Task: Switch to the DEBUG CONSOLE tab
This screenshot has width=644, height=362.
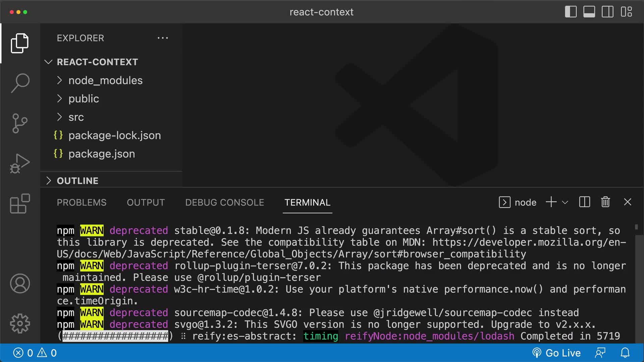Action: (224, 202)
